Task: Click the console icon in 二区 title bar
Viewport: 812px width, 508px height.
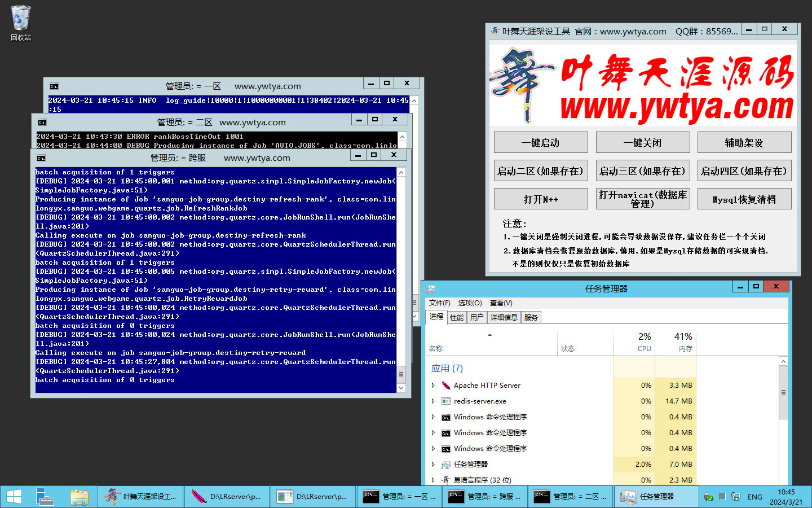Action: pyautogui.click(x=42, y=122)
